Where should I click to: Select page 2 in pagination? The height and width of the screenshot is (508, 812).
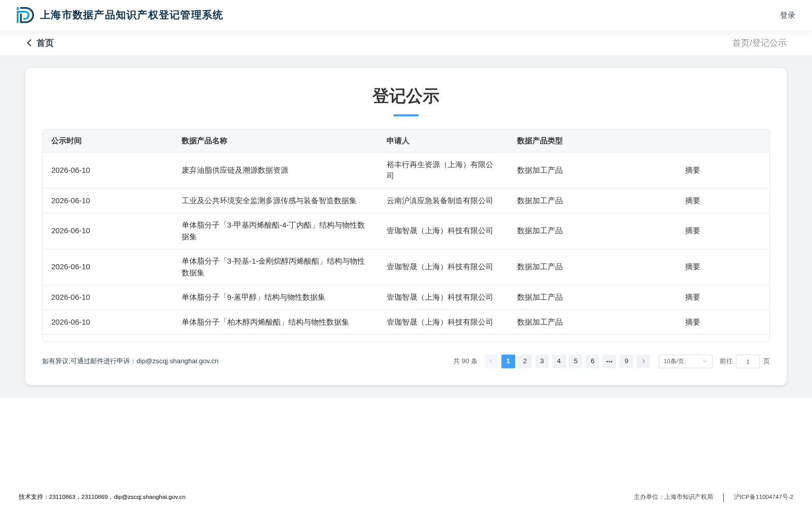point(525,361)
